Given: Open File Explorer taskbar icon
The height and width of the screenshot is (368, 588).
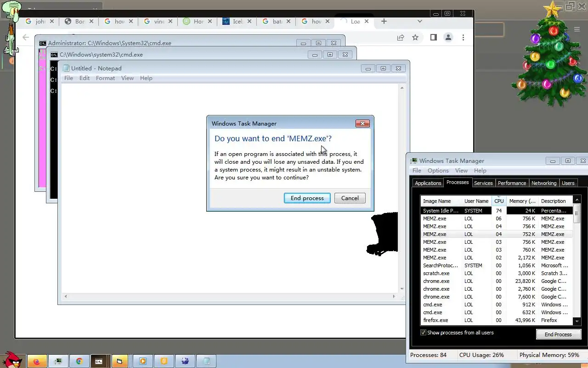Looking at the screenshot, I should tap(119, 361).
